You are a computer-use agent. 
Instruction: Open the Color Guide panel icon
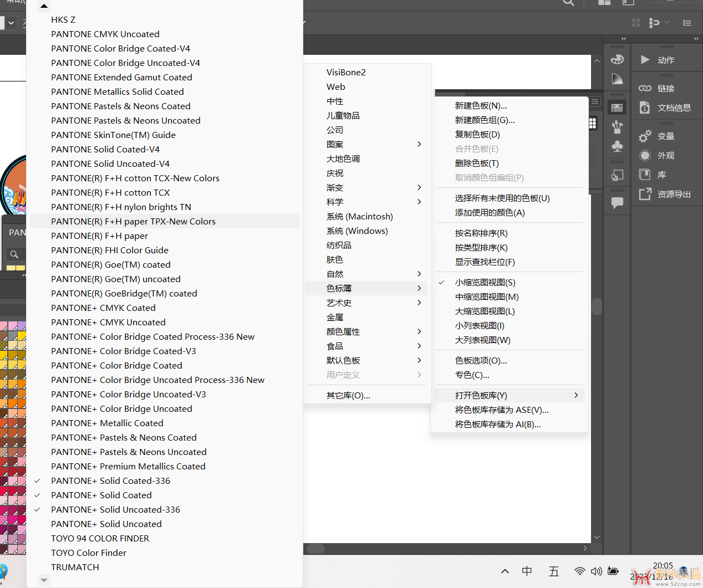[x=617, y=79]
